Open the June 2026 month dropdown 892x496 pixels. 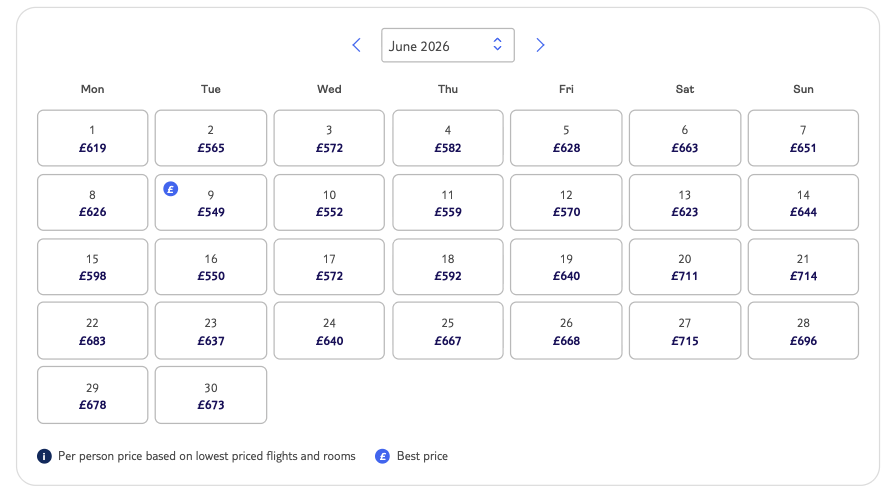(x=447, y=45)
